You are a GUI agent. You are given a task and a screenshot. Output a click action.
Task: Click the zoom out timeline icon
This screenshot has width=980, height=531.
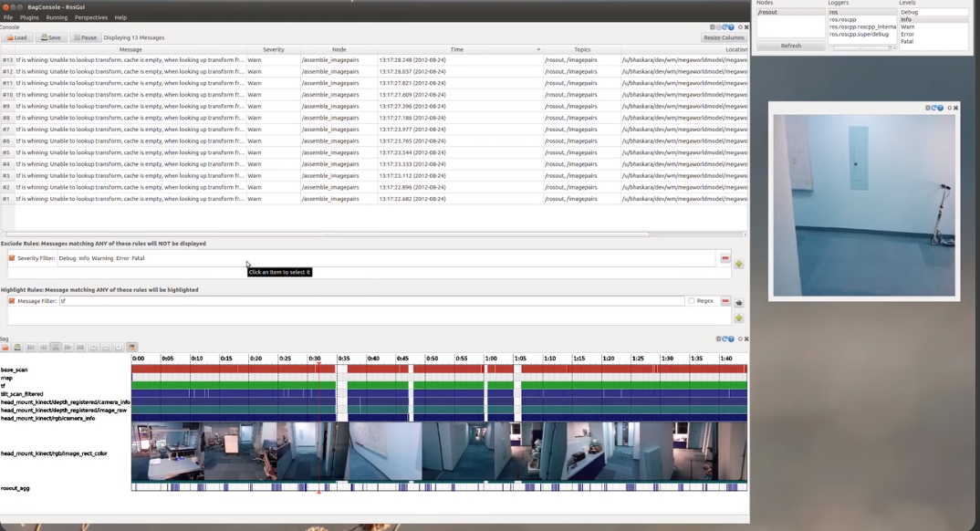[x=106, y=348]
